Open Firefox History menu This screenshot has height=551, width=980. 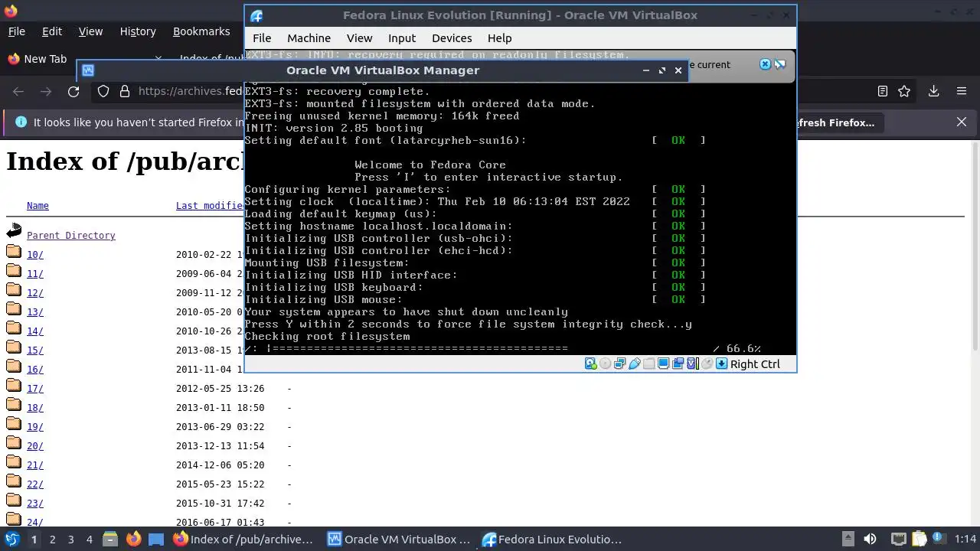coord(138,31)
